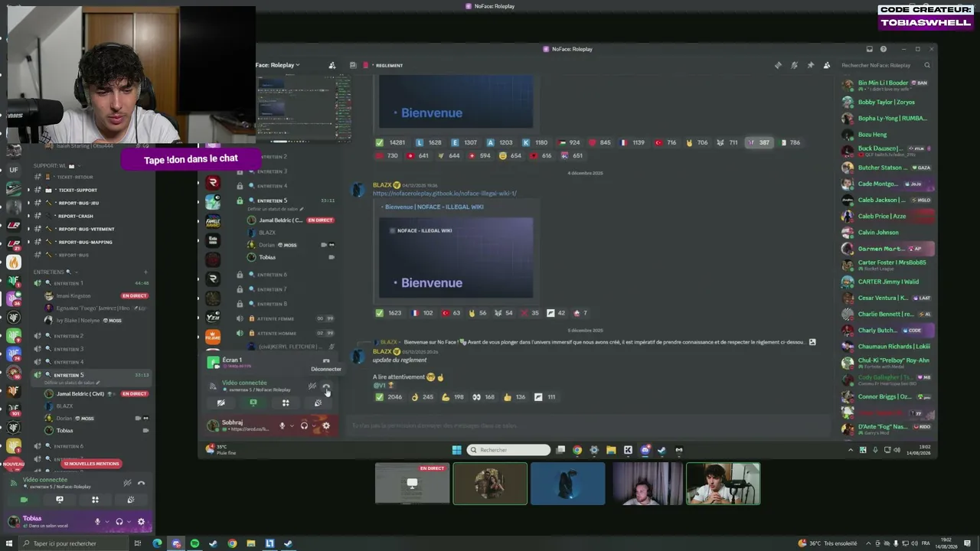Image resolution: width=980 pixels, height=551 pixels.
Task: Open output device dropdown beside Tobias's headphones
Action: point(127,522)
